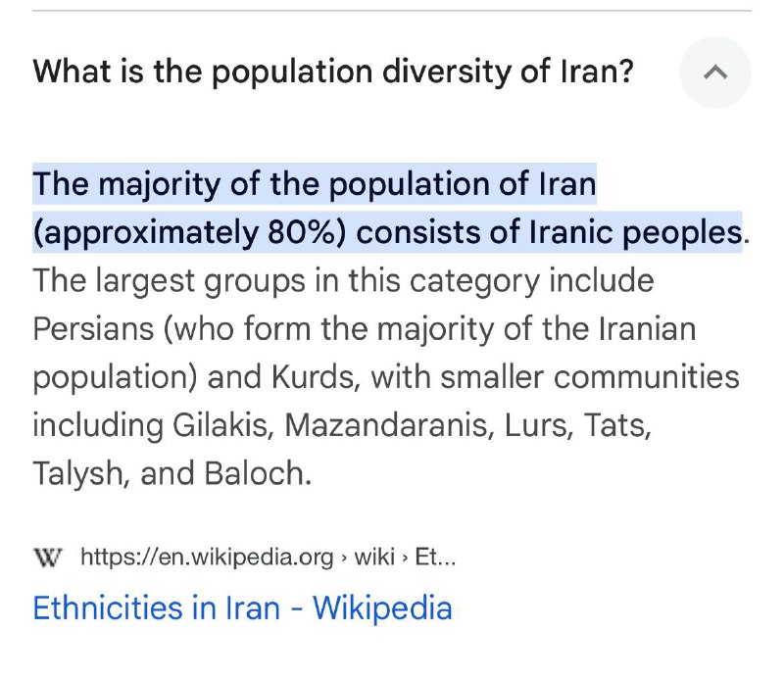Click the word 'Gilakis' in the paragraph
Viewport: 784px width, 680px height.
221,425
